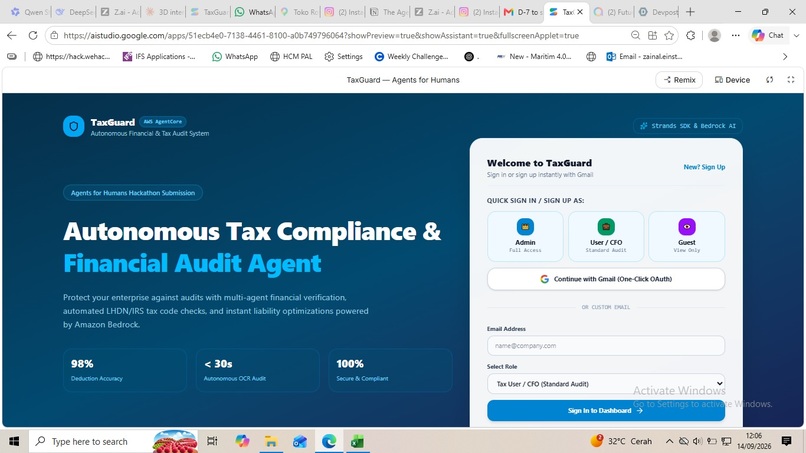Open Excel from the taskbar

click(x=358, y=441)
